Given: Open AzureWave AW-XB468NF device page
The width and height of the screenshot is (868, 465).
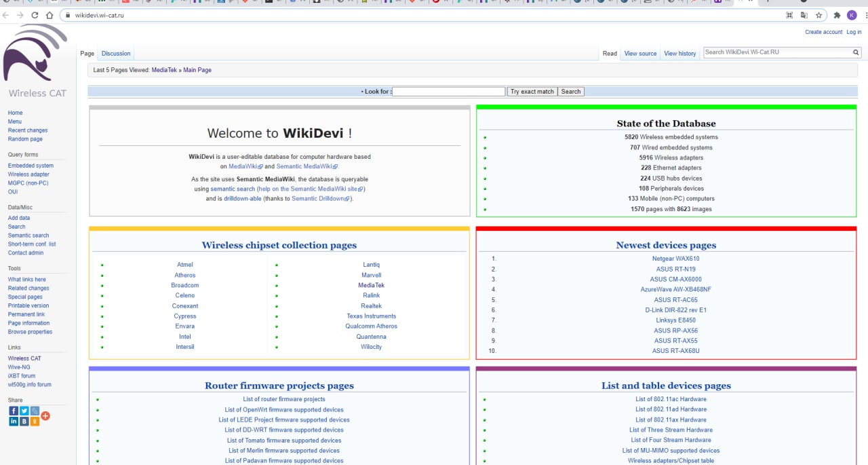Looking at the screenshot, I should click(675, 290).
